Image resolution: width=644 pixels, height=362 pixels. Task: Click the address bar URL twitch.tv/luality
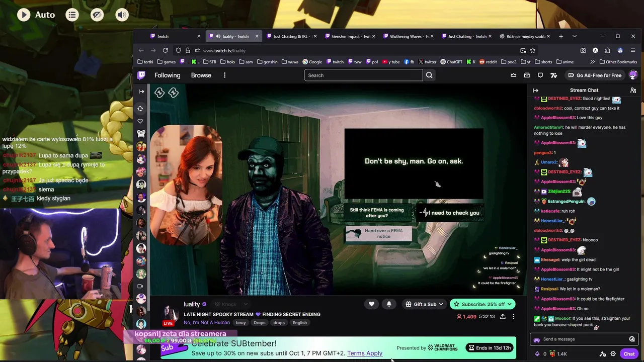click(224, 50)
